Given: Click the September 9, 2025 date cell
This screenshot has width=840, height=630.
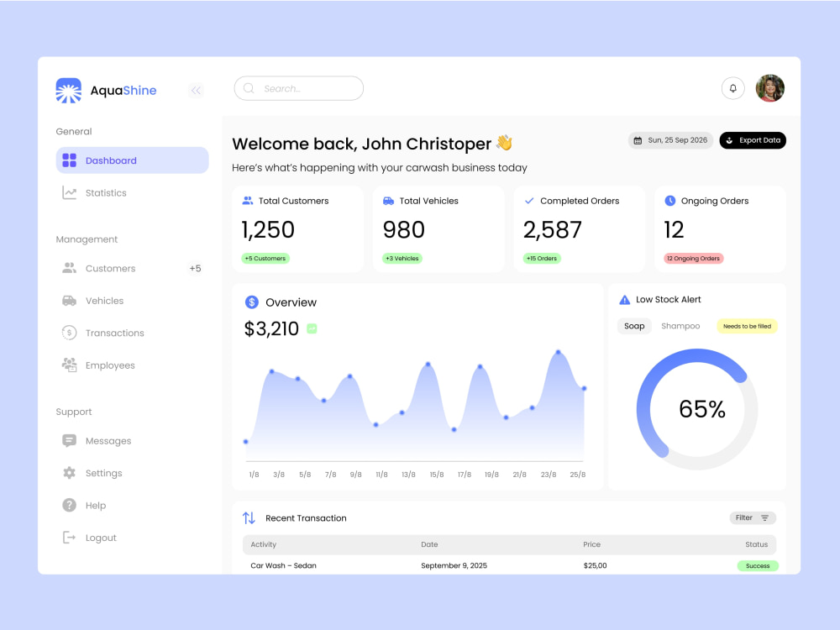Looking at the screenshot, I should pos(454,565).
